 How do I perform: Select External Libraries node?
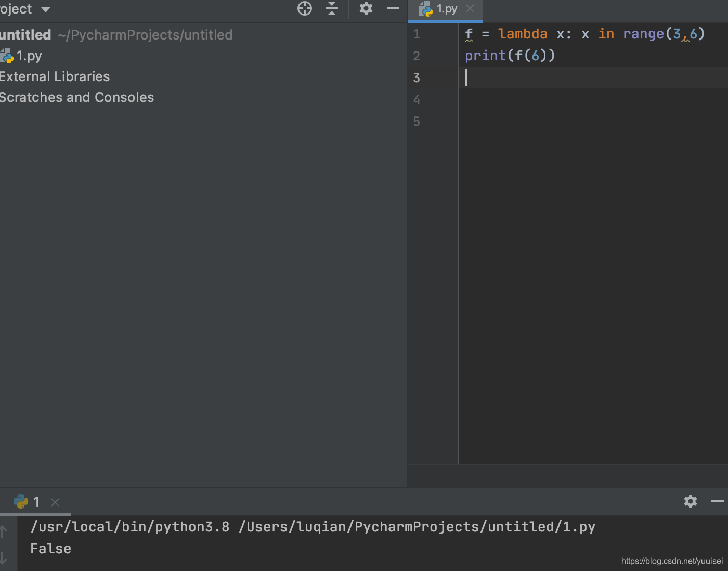[55, 76]
